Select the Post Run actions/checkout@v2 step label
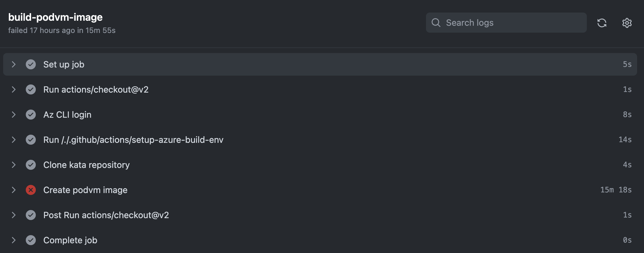 click(x=106, y=215)
